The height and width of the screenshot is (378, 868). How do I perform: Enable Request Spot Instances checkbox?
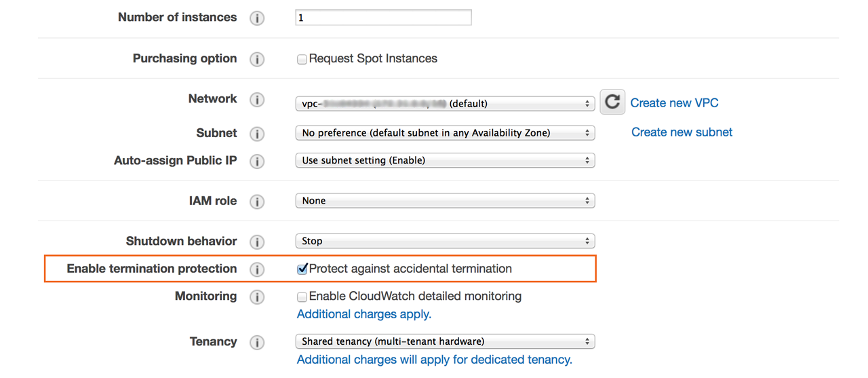click(x=302, y=60)
